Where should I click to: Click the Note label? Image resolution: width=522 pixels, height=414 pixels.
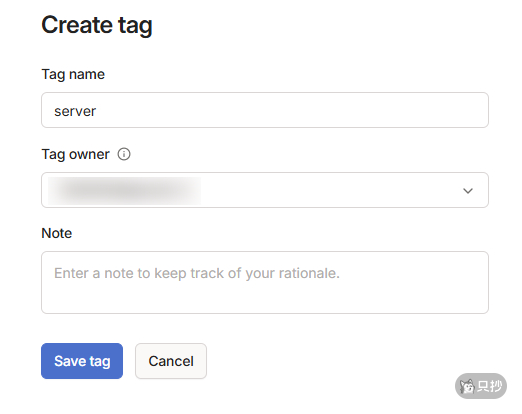click(57, 233)
